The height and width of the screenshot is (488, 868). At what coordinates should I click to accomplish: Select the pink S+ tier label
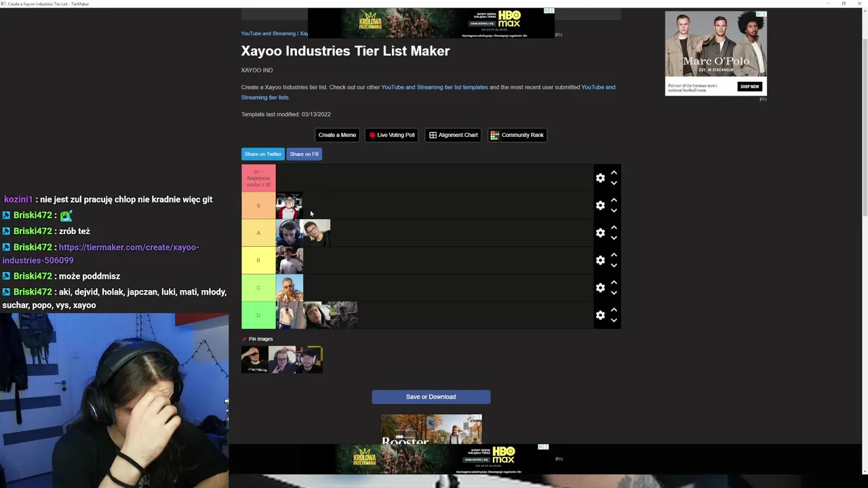pos(258,178)
